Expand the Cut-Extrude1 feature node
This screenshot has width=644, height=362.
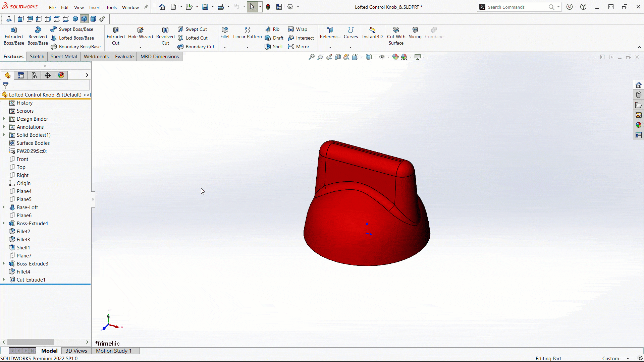point(4,280)
